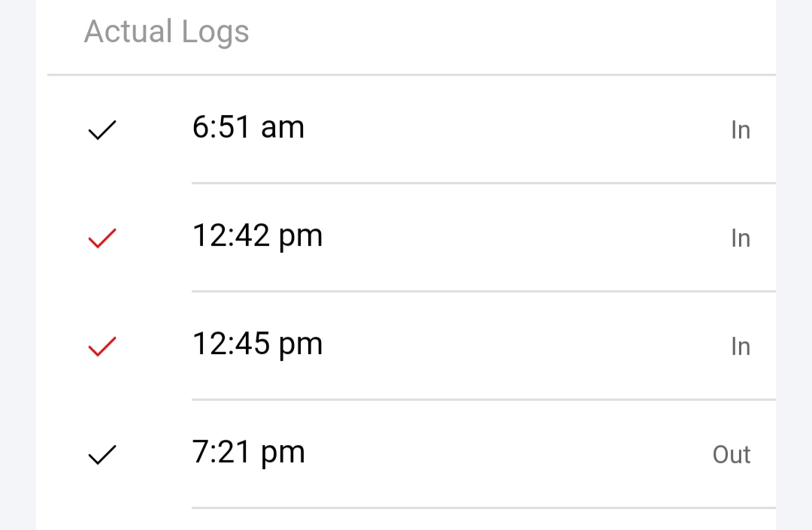The image size is (812, 530).
Task: Select the 12:42 pm log time
Action: tap(257, 236)
